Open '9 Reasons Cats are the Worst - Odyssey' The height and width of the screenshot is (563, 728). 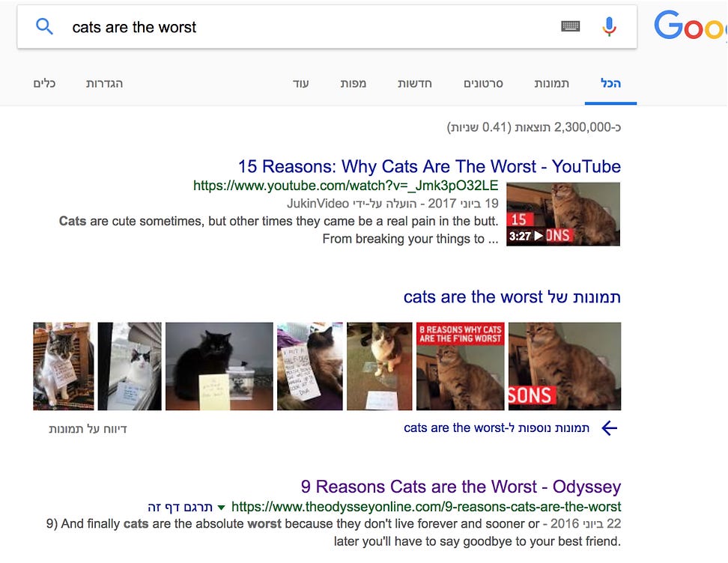461,487
